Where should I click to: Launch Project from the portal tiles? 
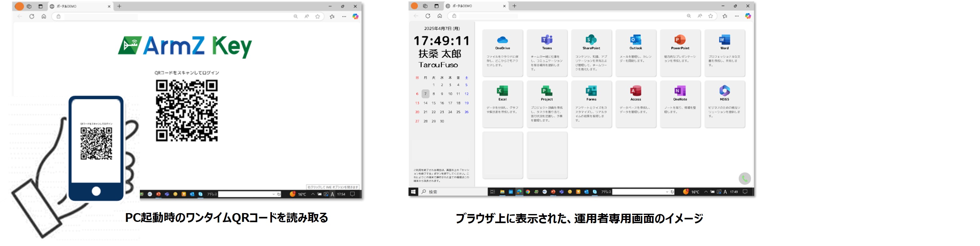click(x=547, y=104)
